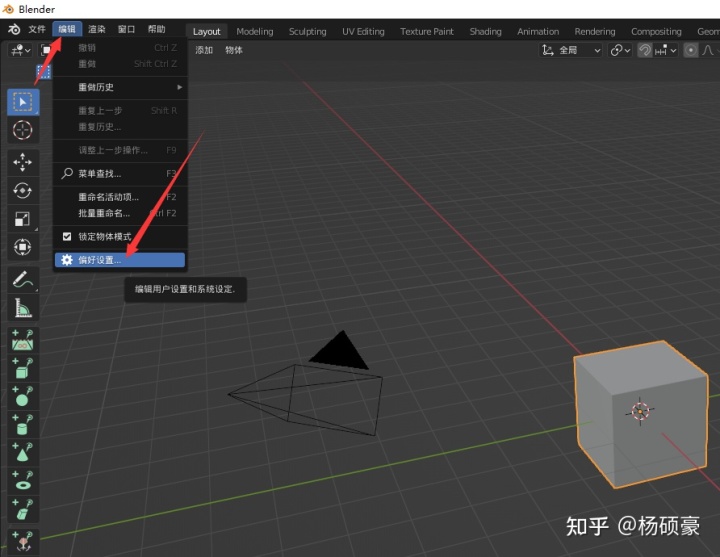Switch to the Compositing workspace tab

(656, 31)
